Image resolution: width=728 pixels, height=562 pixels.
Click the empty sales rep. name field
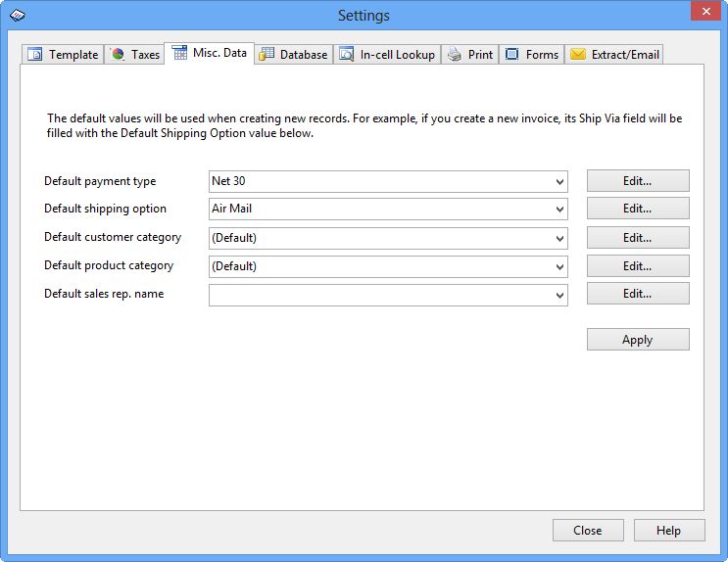tap(388, 295)
